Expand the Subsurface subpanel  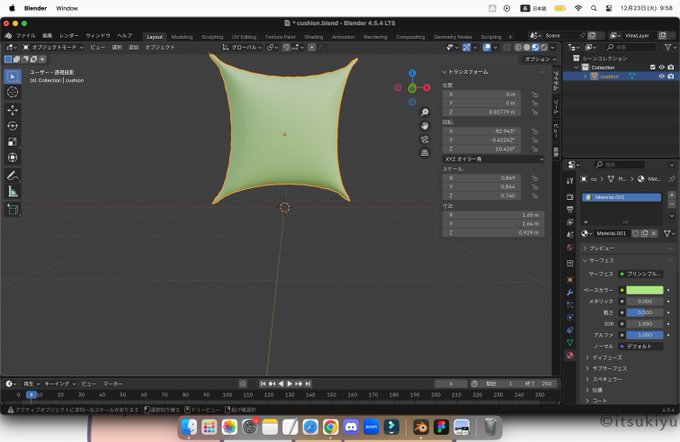click(x=588, y=368)
